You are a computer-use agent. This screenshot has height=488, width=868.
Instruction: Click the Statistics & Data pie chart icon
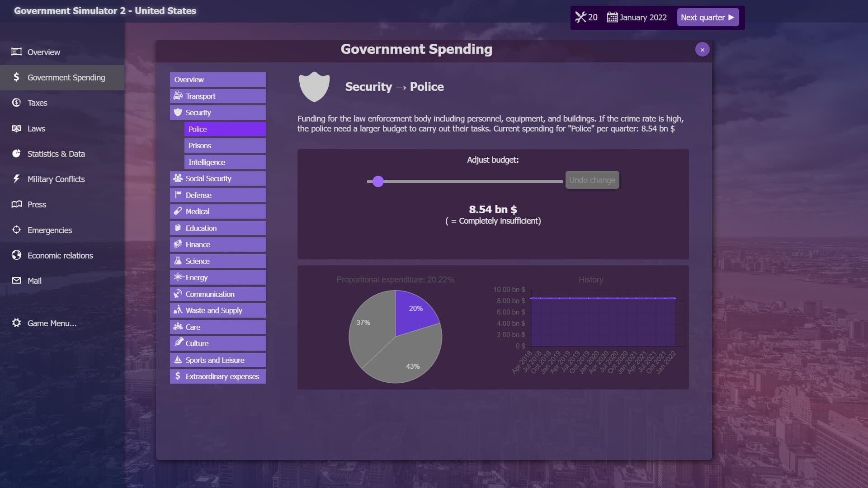(16, 154)
